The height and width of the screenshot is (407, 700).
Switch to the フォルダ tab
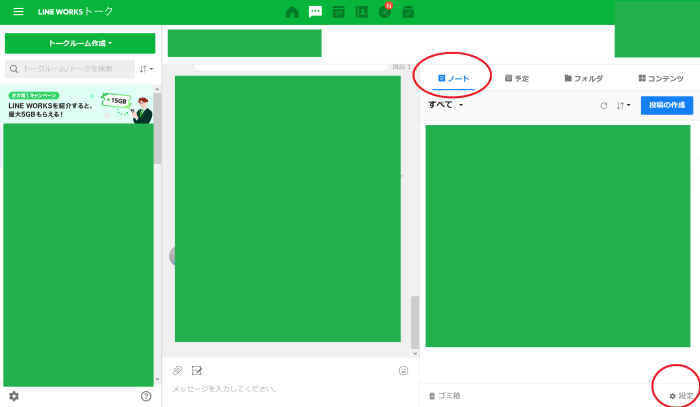[584, 79]
